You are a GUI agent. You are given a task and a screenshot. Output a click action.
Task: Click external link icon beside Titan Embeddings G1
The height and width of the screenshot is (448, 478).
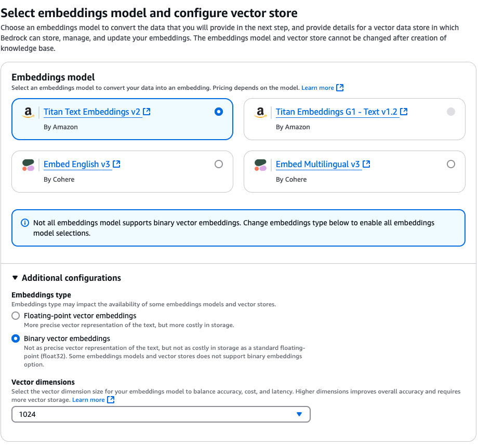tap(404, 112)
